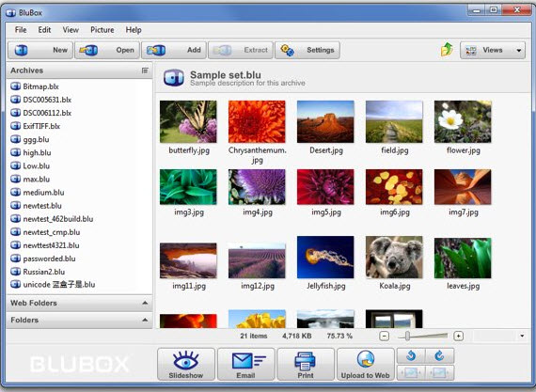
Task: Open the Views dropdown menu
Action: [x=493, y=50]
